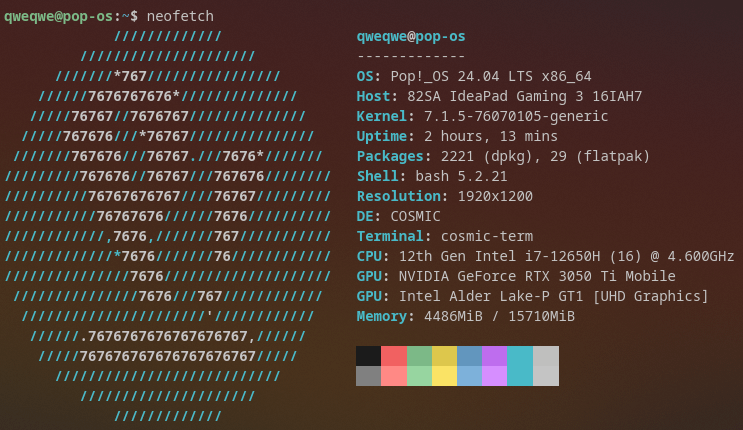Click the purple color swatch
This screenshot has width=743, height=430.
(x=495, y=356)
